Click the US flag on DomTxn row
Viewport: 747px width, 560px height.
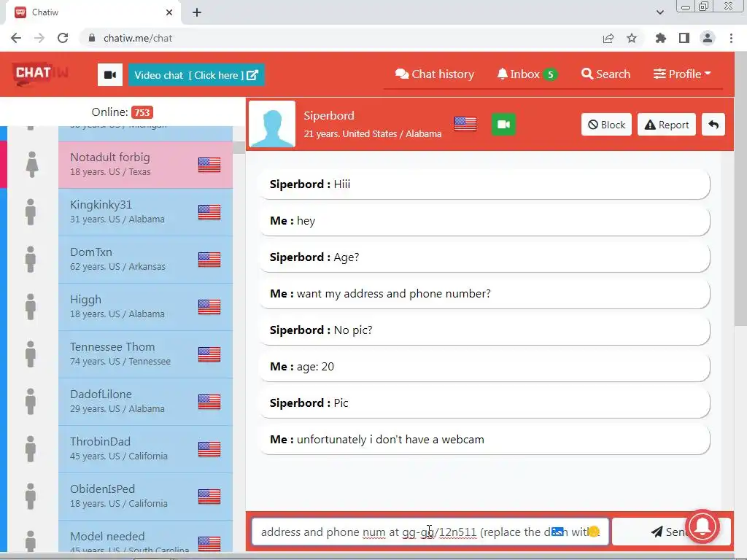[x=209, y=259]
